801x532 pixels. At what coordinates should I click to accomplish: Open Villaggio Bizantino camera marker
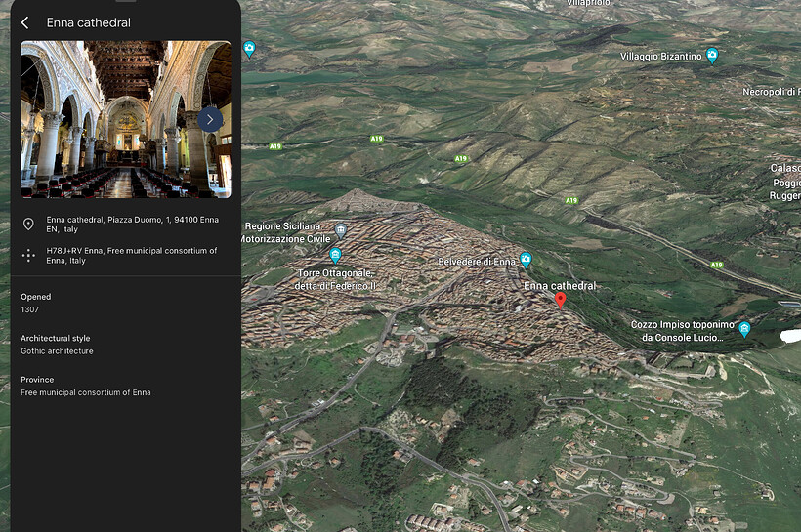[711, 55]
